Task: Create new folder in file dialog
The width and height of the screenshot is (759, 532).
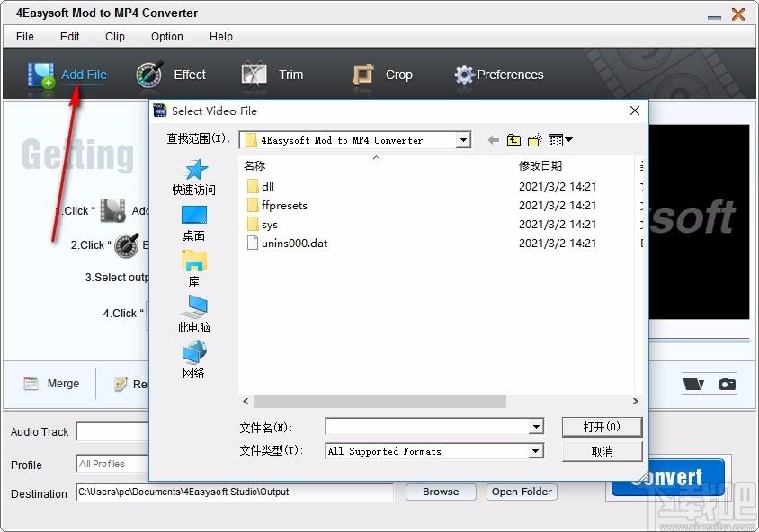Action: click(x=534, y=140)
